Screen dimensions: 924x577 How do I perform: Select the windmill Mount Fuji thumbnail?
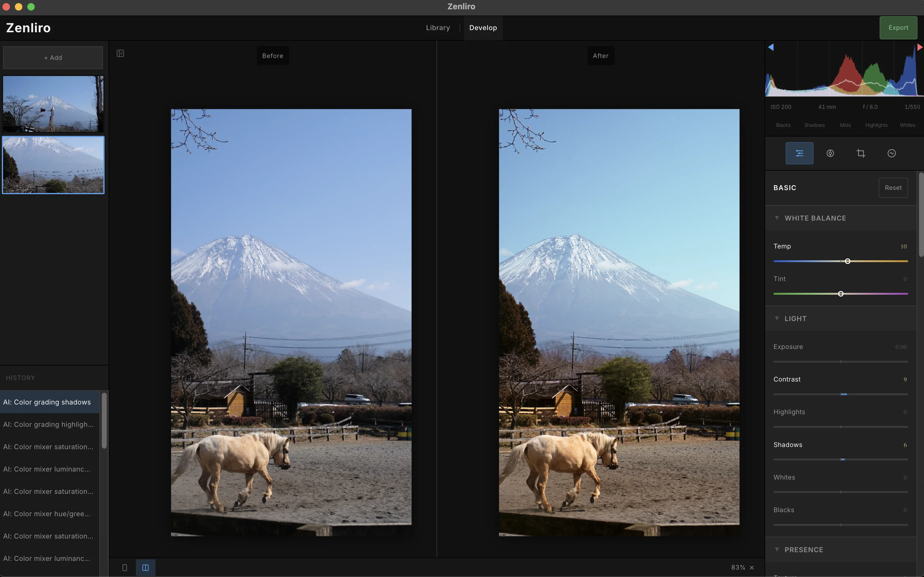(53, 104)
